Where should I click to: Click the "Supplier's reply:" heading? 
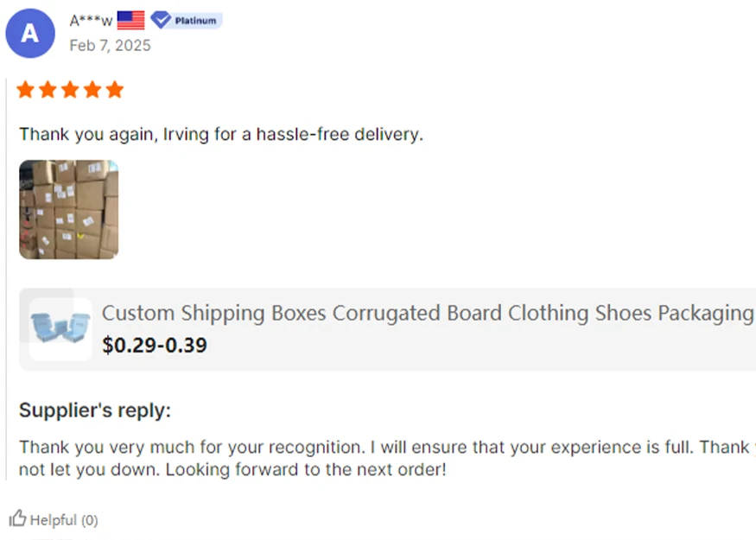point(95,410)
